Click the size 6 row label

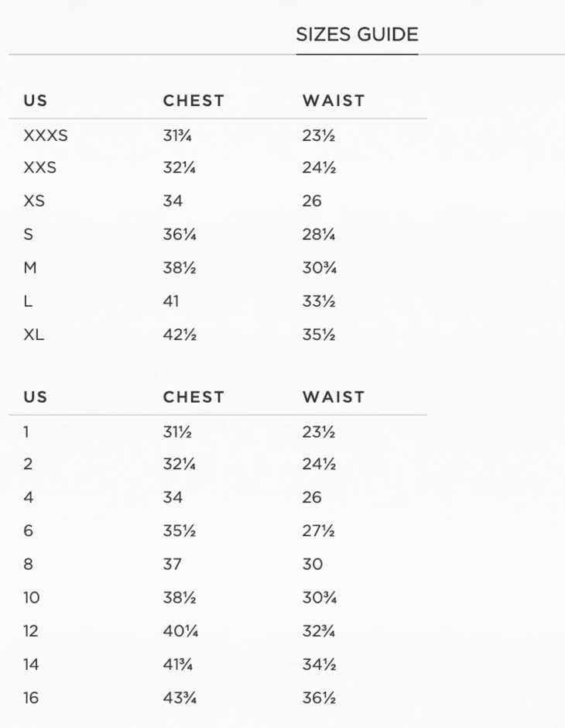[x=29, y=531]
